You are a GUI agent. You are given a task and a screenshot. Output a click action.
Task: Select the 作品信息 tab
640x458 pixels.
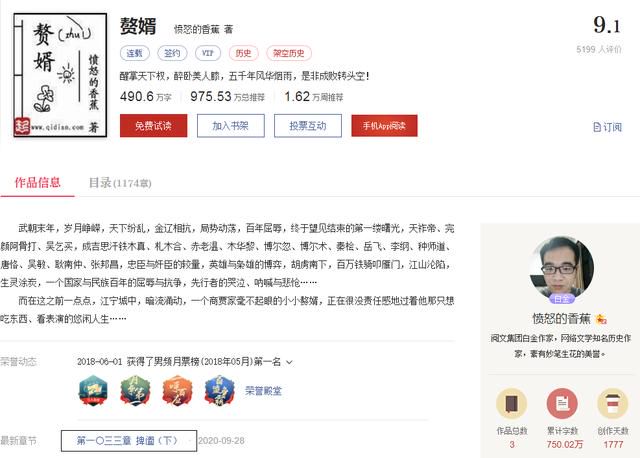38,182
